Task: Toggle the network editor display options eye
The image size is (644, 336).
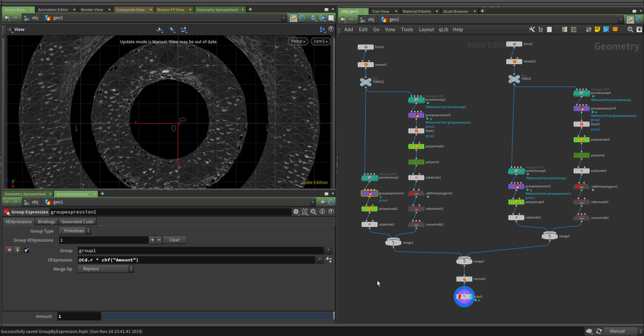Action: (x=639, y=29)
